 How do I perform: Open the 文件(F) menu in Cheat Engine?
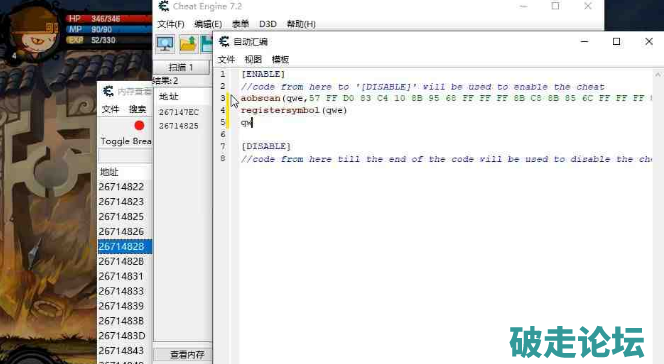[x=171, y=24]
